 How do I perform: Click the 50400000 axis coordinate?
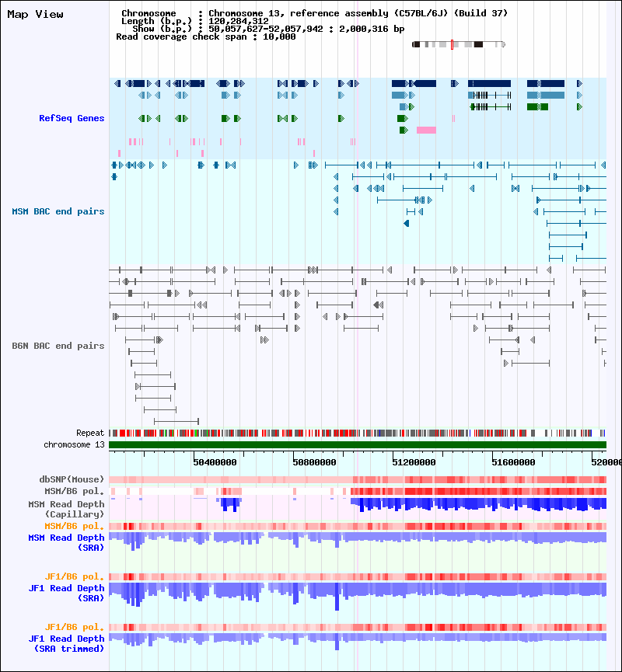215,462
